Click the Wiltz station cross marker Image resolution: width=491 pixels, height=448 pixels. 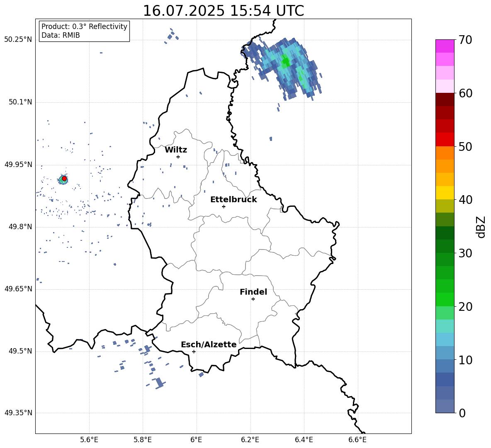tap(178, 157)
